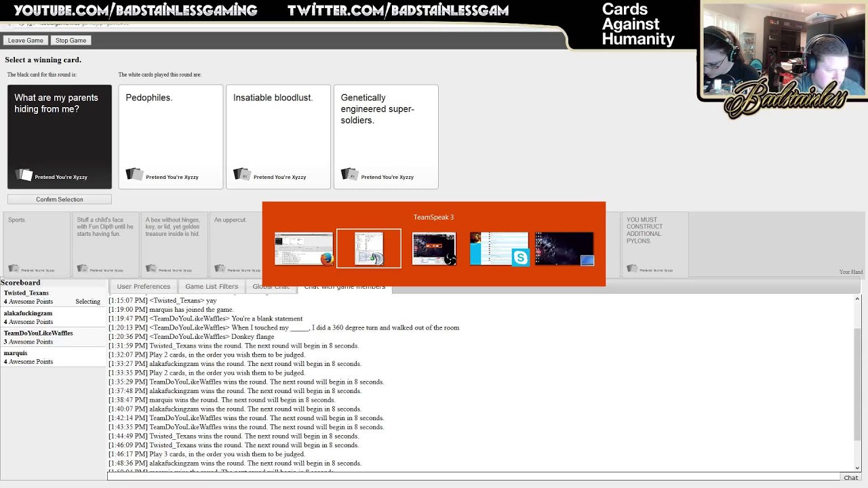This screenshot has height=488, width=868.
Task: Click card-stack icon on "Insatiable bloodlust." card
Action: (242, 175)
